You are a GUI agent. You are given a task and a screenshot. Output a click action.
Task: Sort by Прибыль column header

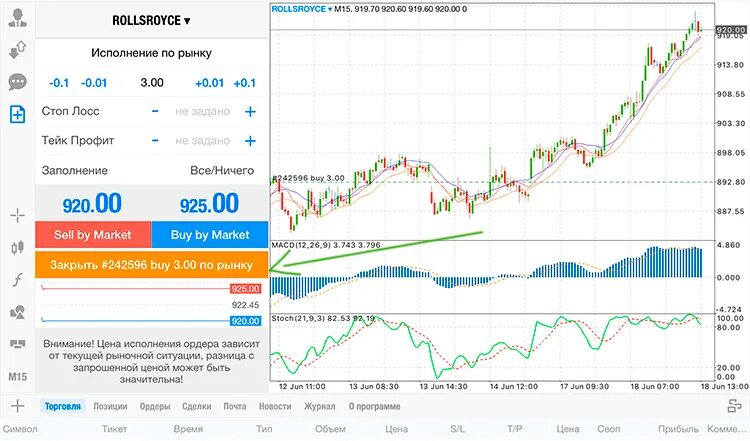click(x=678, y=429)
